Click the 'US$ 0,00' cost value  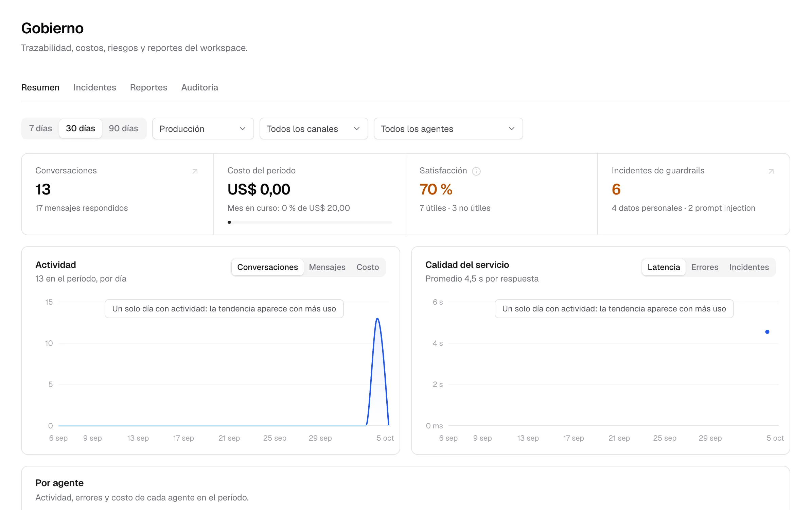(259, 189)
